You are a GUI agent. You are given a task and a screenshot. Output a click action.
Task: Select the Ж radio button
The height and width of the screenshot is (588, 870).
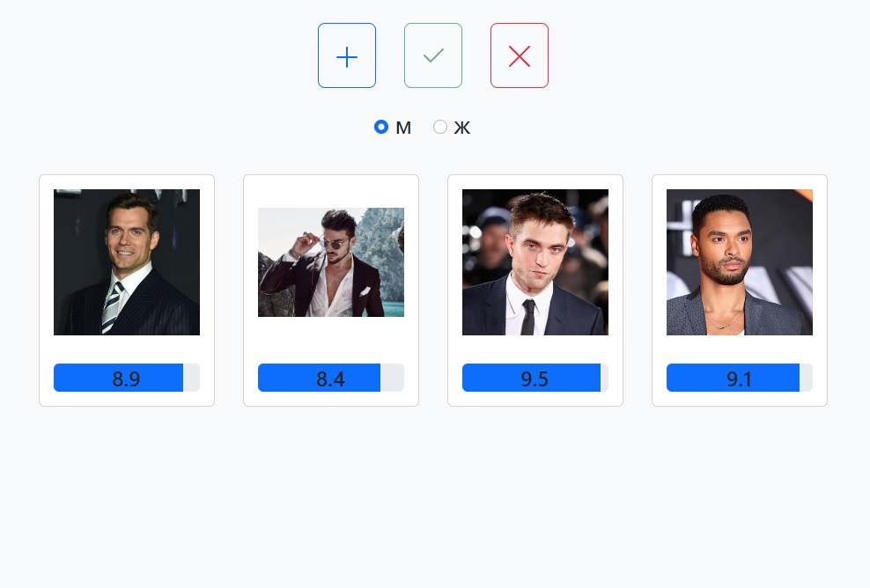coord(440,127)
